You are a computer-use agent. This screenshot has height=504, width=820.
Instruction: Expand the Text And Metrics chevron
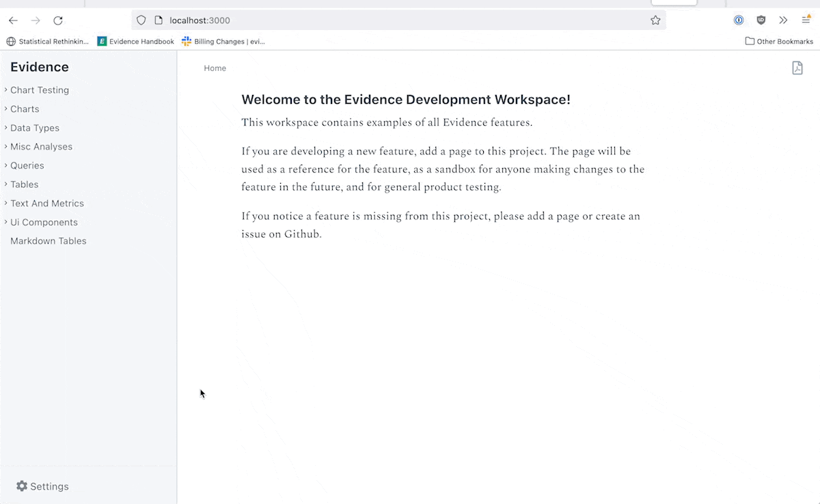[x=5, y=203]
